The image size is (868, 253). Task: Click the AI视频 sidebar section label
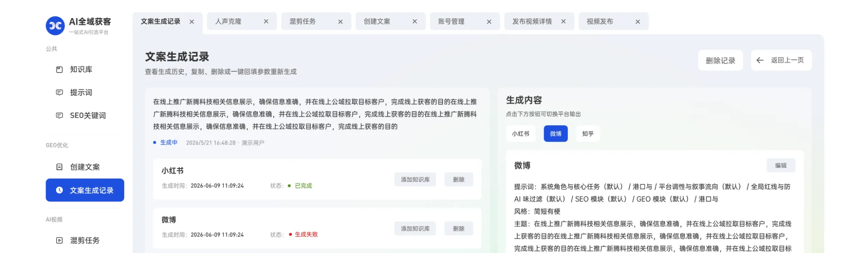[54, 219]
